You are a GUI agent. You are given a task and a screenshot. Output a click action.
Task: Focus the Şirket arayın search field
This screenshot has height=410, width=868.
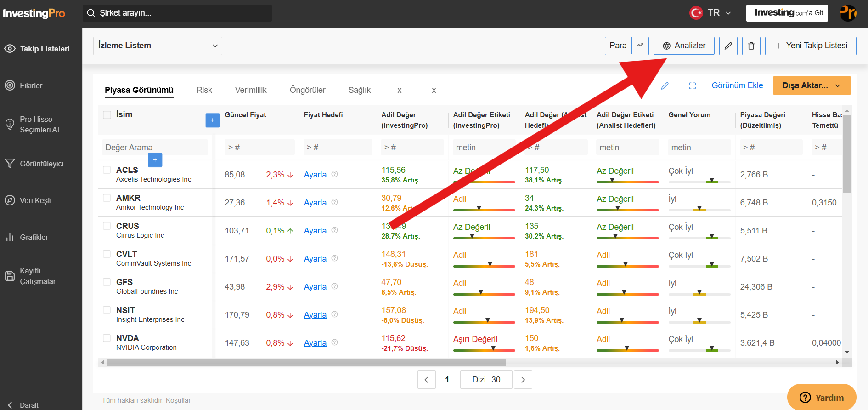(177, 13)
